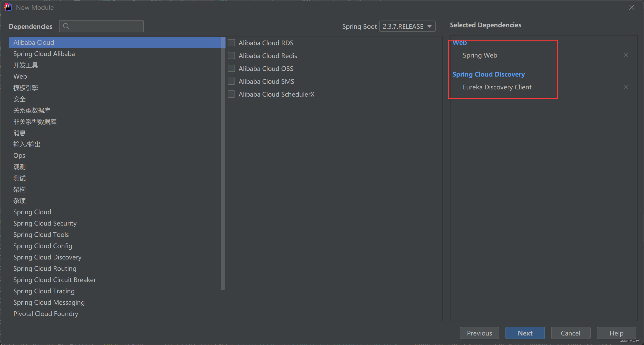Click the Previous button

click(x=479, y=333)
